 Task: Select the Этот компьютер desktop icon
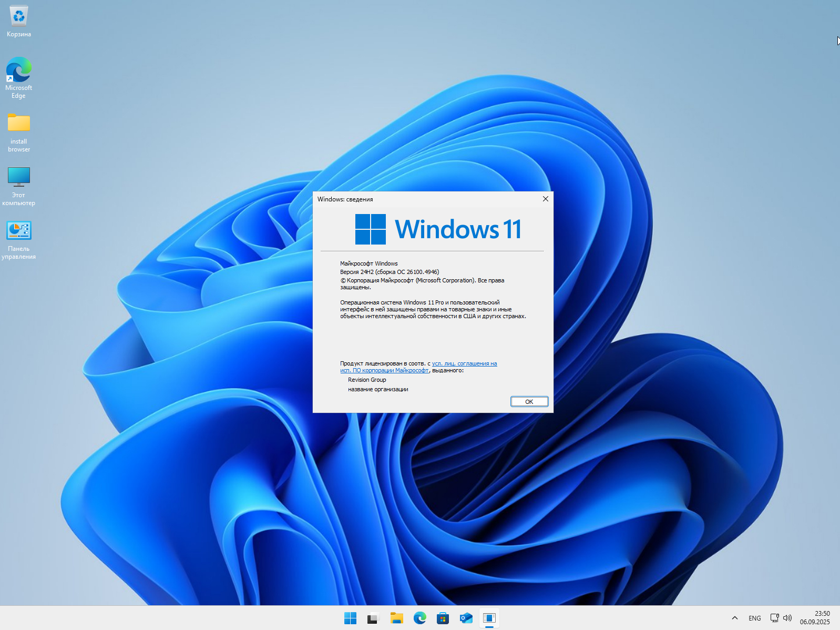click(19, 186)
